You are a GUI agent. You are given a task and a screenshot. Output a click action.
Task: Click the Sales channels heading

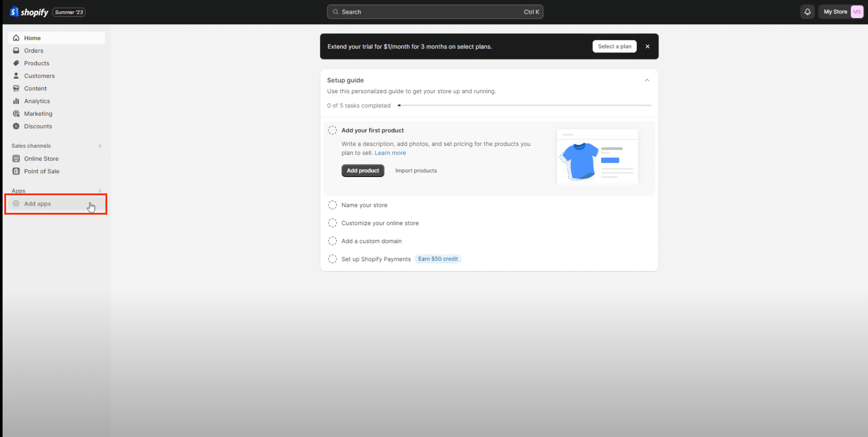point(31,146)
